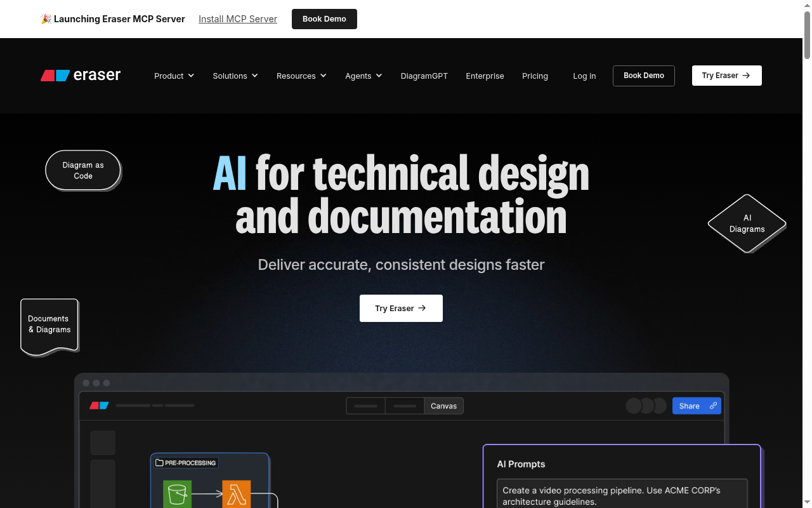Click Try Eraser in the navigation bar
Viewport: 812px width, 508px height.
pos(727,76)
